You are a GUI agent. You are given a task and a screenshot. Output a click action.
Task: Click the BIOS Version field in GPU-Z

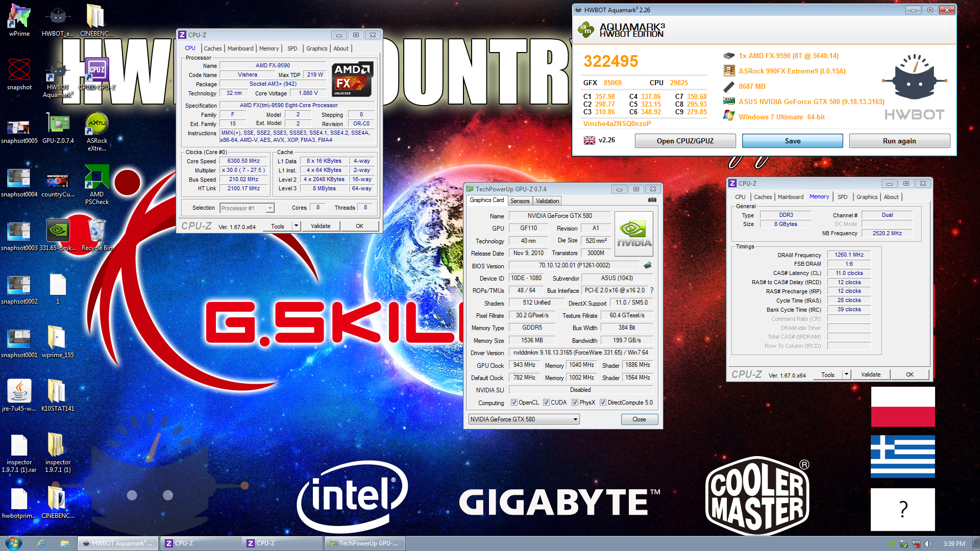(574, 265)
